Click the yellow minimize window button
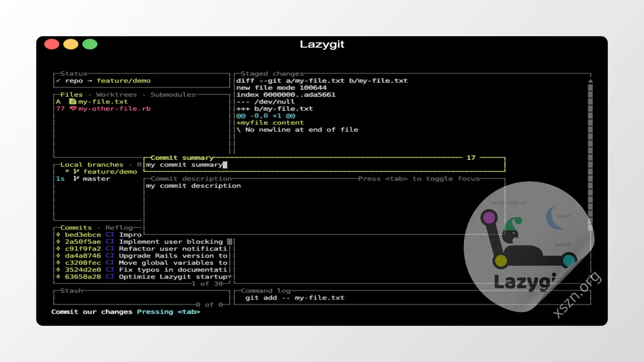This screenshot has width=644, height=362. tap(71, 44)
